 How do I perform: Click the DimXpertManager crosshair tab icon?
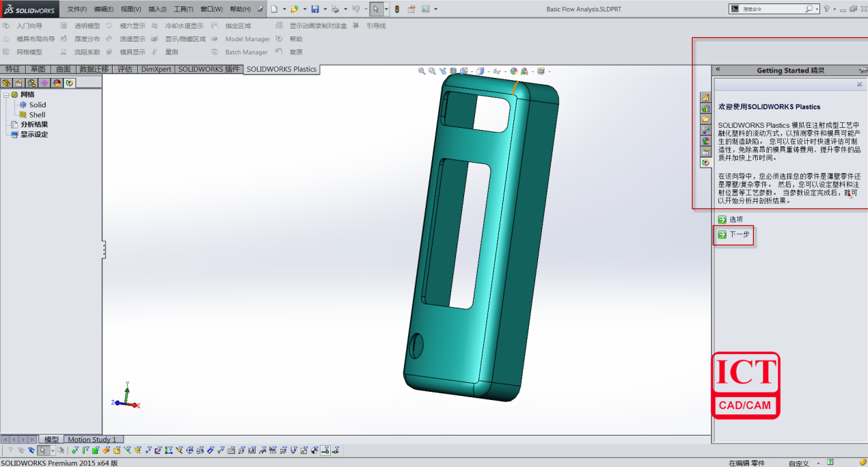pos(44,83)
